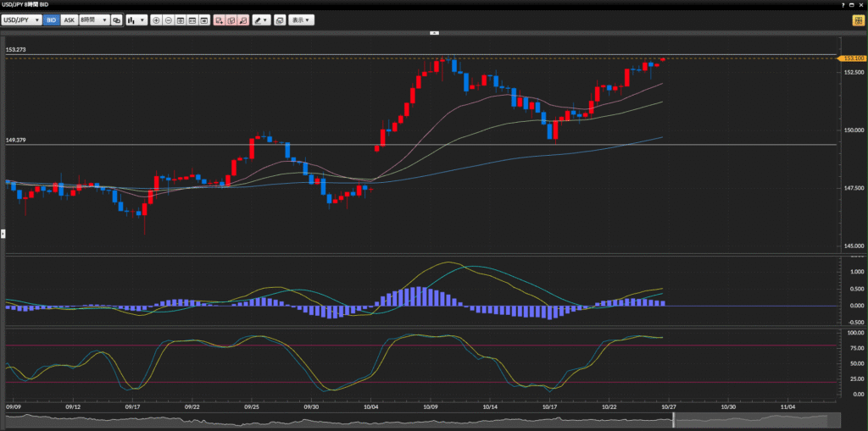This screenshot has width=868, height=431.
Task: Open the USD/JPY currency pair dropdown
Action: [22, 19]
